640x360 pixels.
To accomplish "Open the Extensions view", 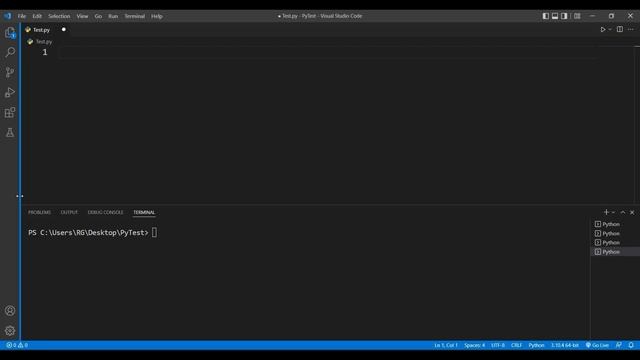I will tap(10, 112).
